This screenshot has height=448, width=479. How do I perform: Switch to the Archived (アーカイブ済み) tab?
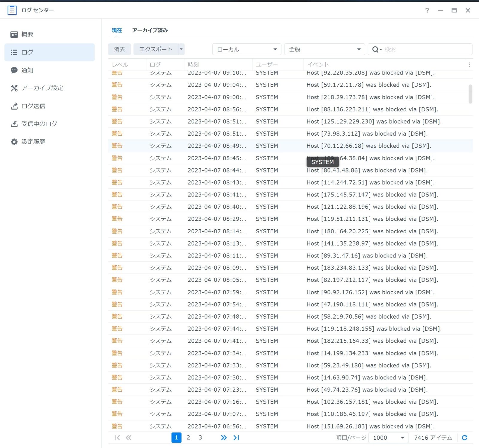[x=150, y=30]
